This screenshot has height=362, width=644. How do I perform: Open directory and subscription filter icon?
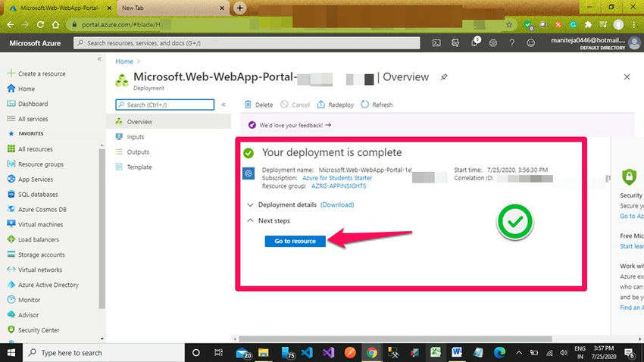(455, 42)
